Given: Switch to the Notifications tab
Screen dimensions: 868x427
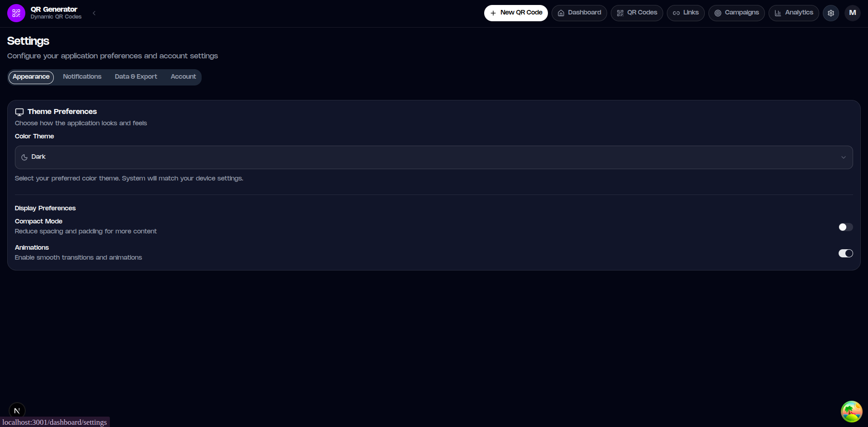Looking at the screenshot, I should click(82, 77).
